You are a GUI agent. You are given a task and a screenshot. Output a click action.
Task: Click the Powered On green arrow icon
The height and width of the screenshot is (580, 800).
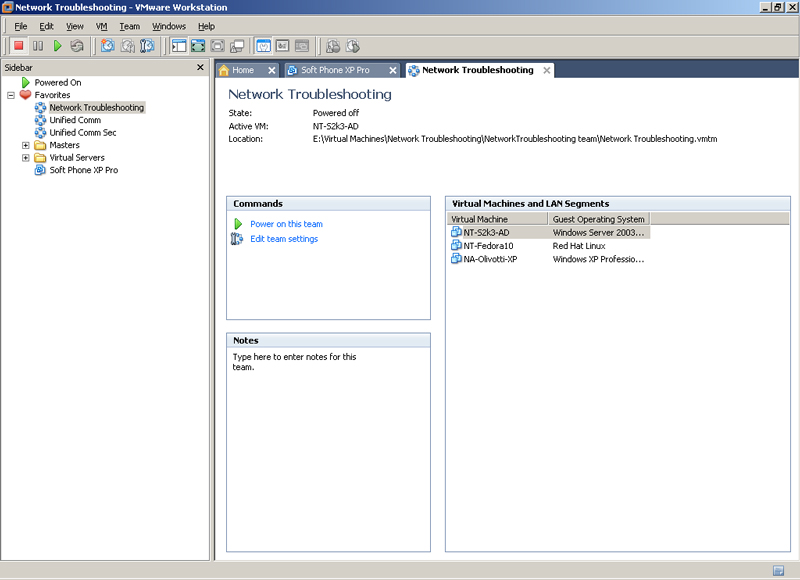coord(26,82)
